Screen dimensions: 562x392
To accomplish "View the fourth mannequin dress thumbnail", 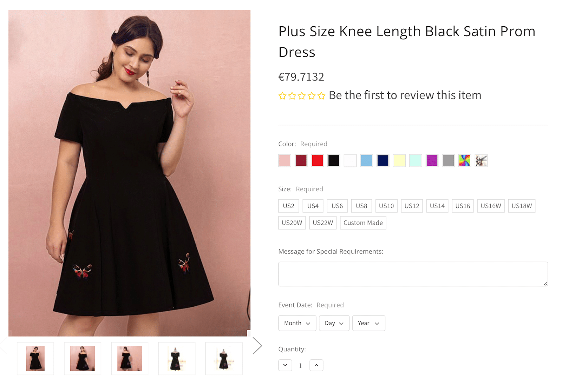I will [x=177, y=359].
